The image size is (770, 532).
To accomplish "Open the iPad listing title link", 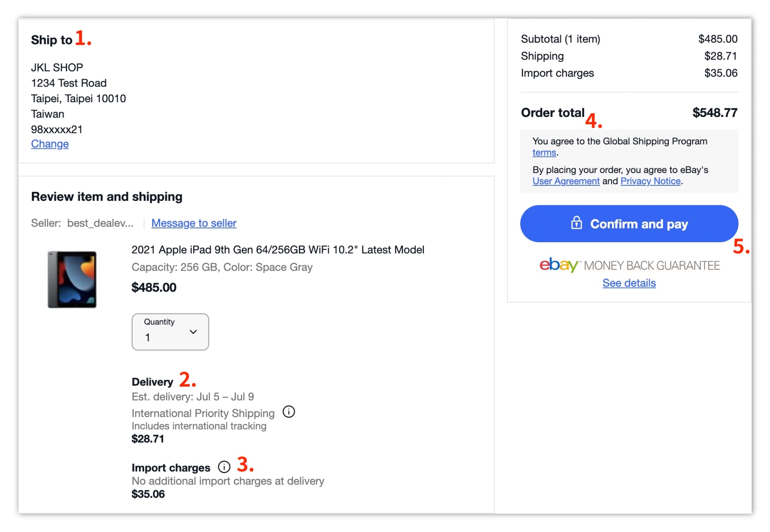I will [x=278, y=250].
